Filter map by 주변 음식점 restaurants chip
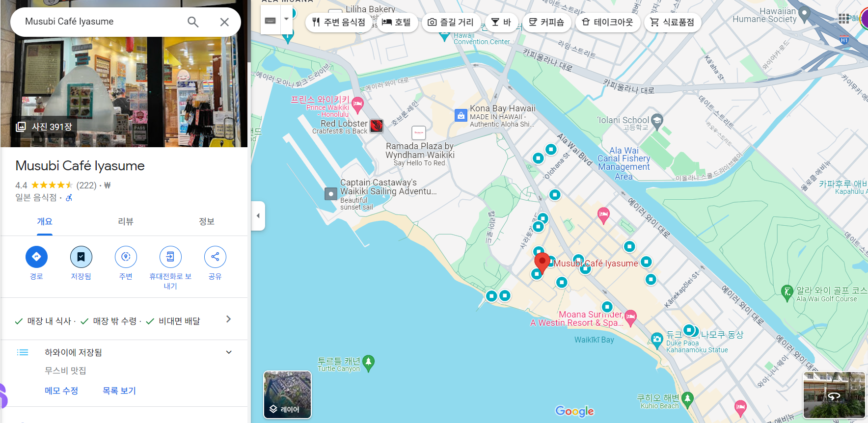Viewport: 868px width, 423px height. (x=339, y=22)
